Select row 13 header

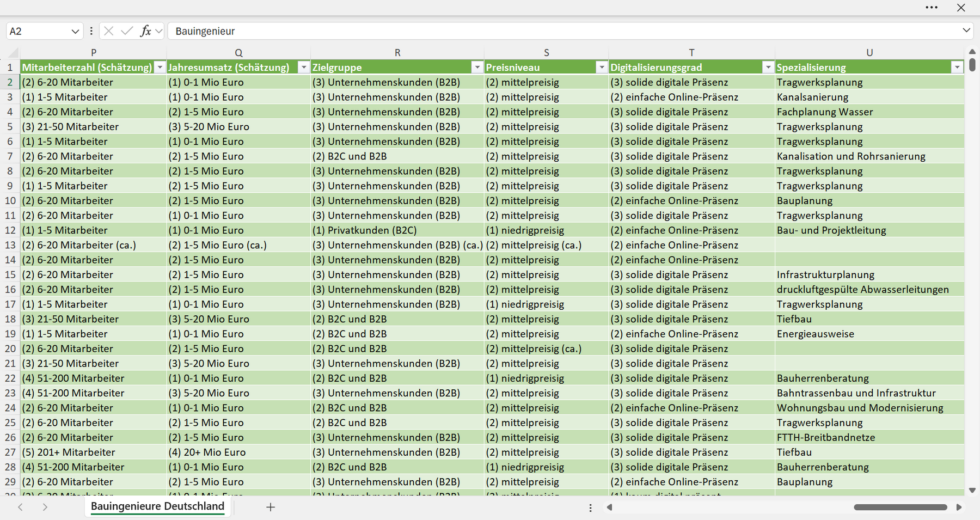tap(10, 245)
